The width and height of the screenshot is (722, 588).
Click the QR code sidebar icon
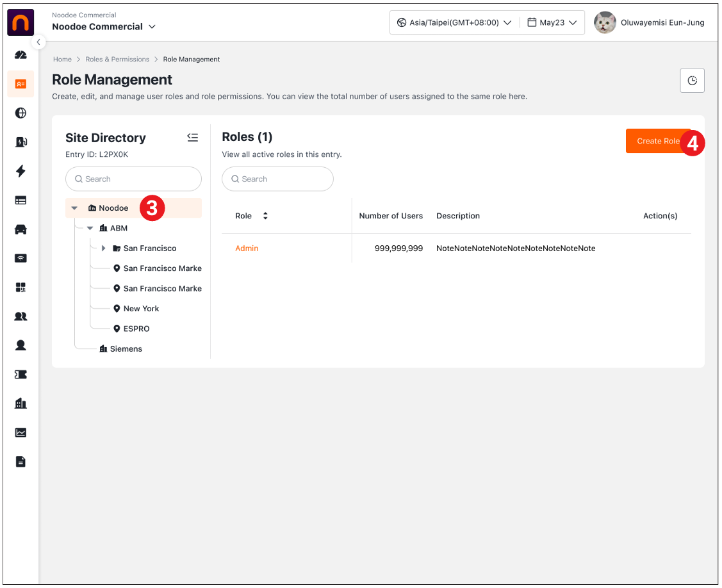coord(21,288)
